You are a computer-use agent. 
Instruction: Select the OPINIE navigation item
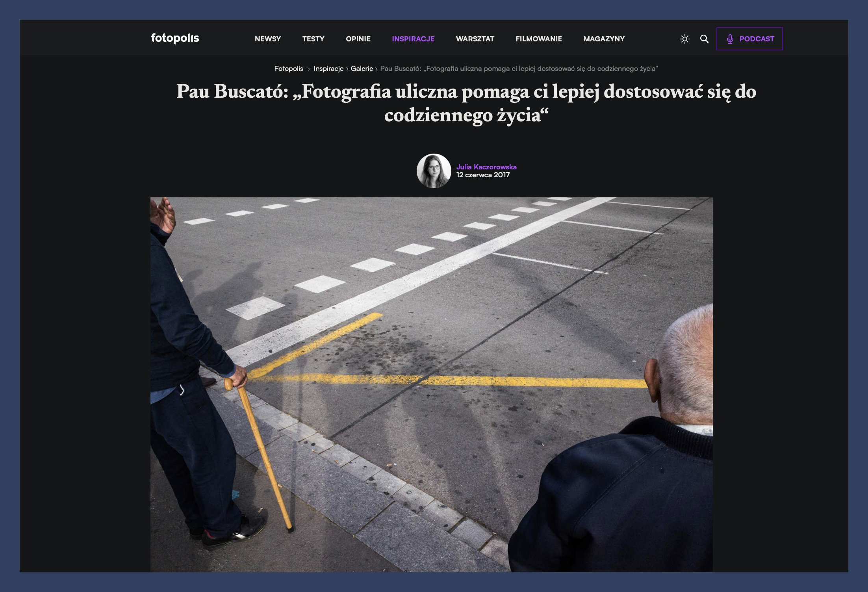tap(358, 39)
